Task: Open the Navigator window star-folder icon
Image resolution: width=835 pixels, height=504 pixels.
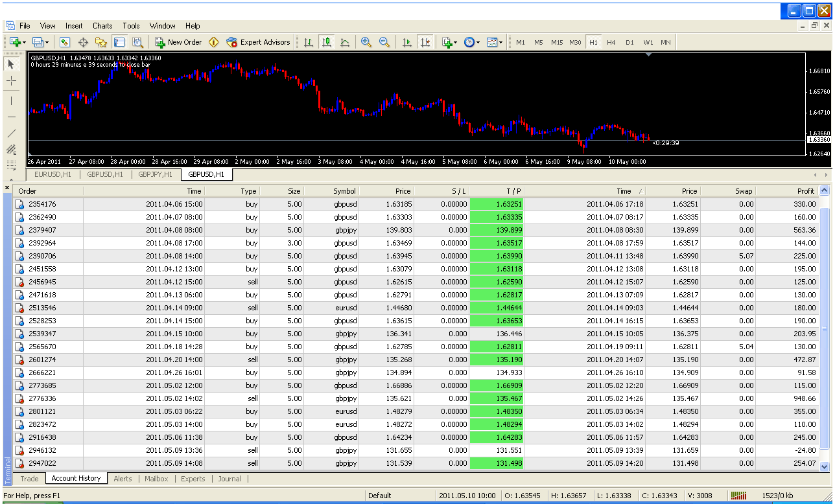Action: click(x=101, y=42)
